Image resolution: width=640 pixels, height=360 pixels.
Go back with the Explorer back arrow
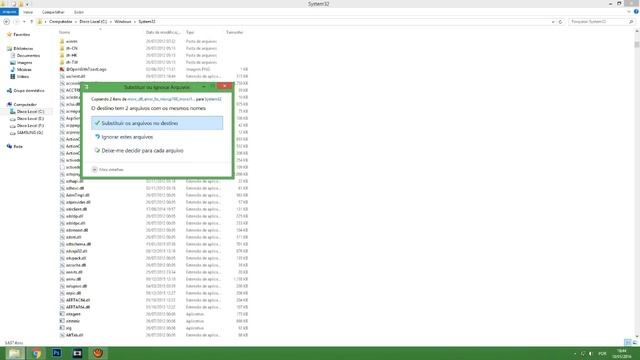(7, 22)
